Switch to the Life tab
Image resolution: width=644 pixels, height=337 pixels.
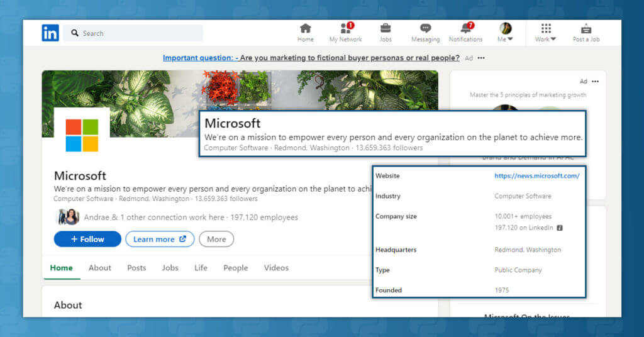[x=201, y=268]
